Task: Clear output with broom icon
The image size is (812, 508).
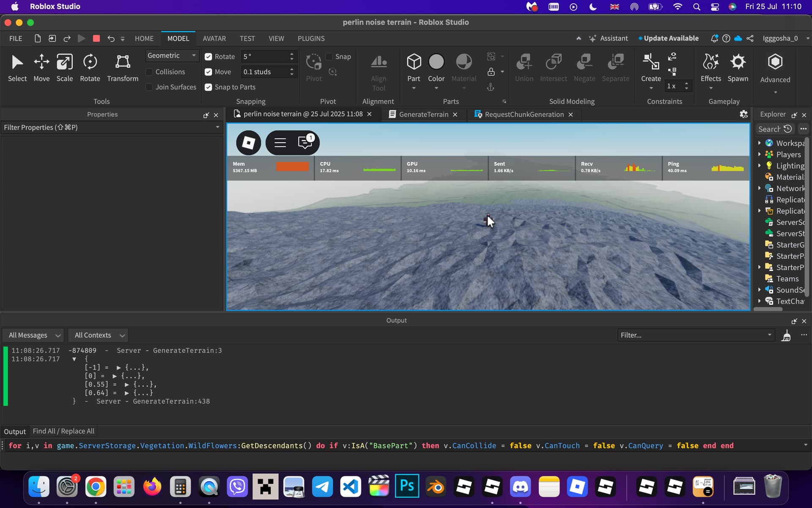Action: click(x=786, y=335)
